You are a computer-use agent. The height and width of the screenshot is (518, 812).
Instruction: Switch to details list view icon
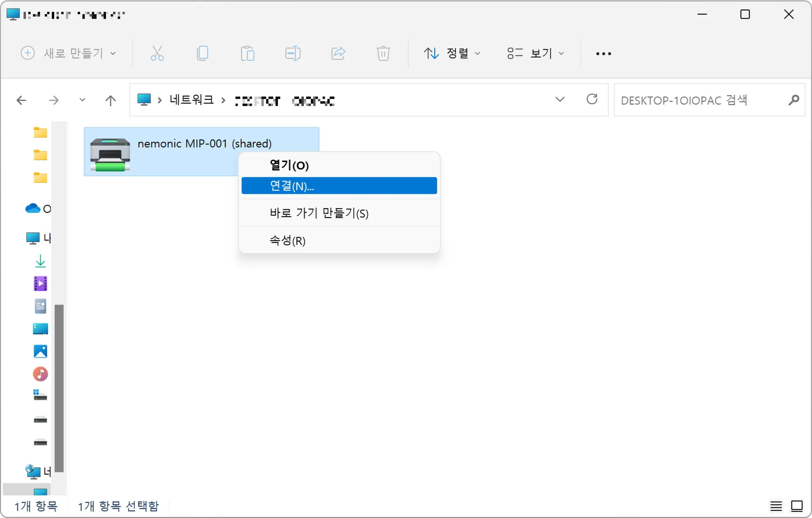pyautogui.click(x=776, y=506)
